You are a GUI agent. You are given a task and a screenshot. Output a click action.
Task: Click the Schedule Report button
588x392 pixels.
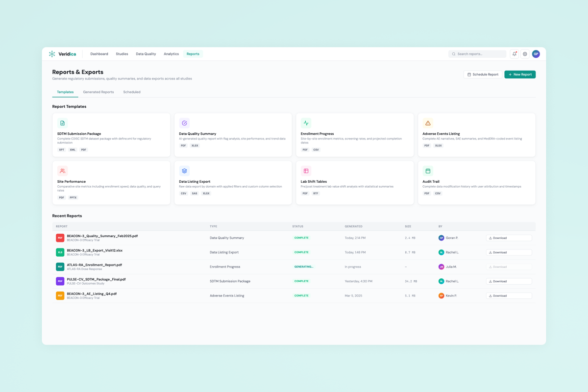tap(483, 74)
